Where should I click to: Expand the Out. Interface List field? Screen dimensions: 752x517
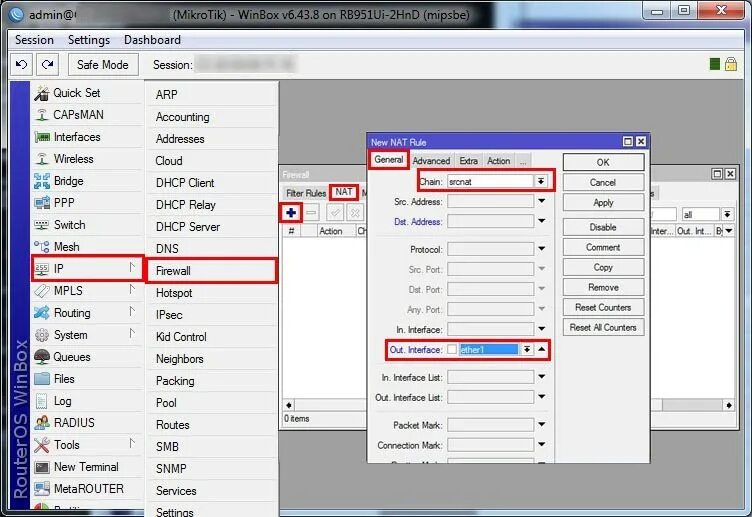541,397
